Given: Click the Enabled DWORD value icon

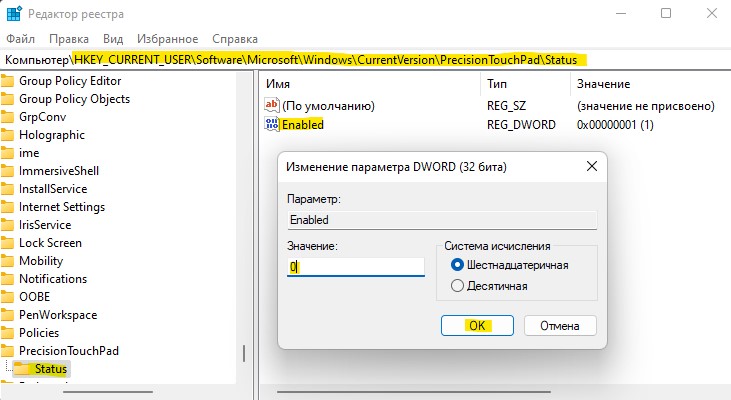Looking at the screenshot, I should [x=272, y=124].
